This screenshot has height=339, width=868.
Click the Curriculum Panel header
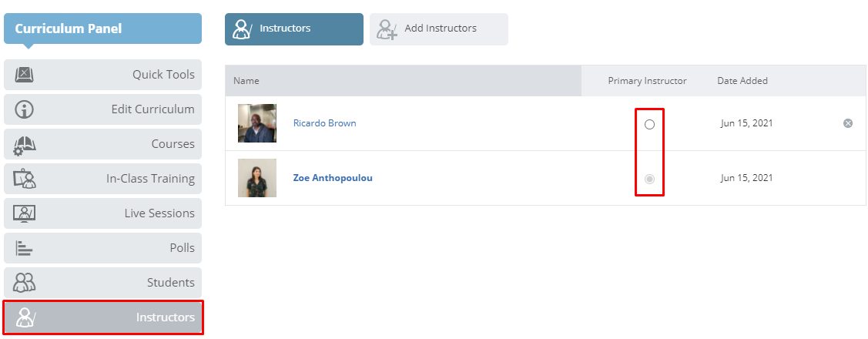tap(103, 29)
